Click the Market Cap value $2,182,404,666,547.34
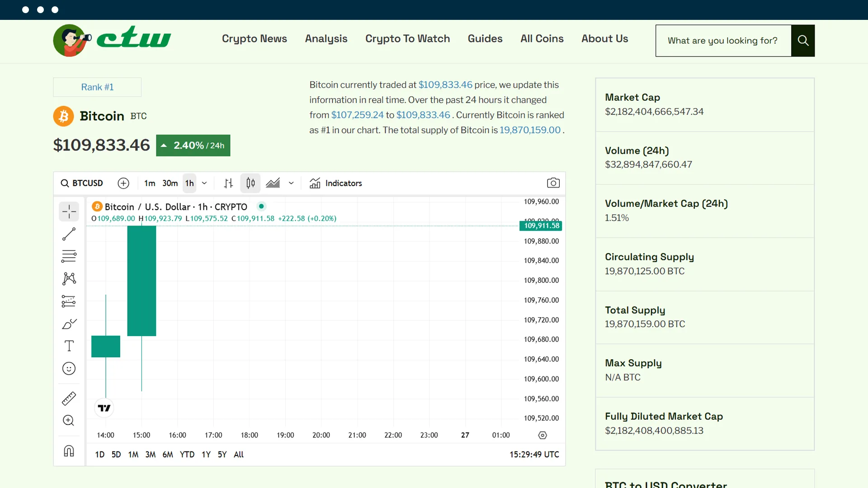 (654, 112)
